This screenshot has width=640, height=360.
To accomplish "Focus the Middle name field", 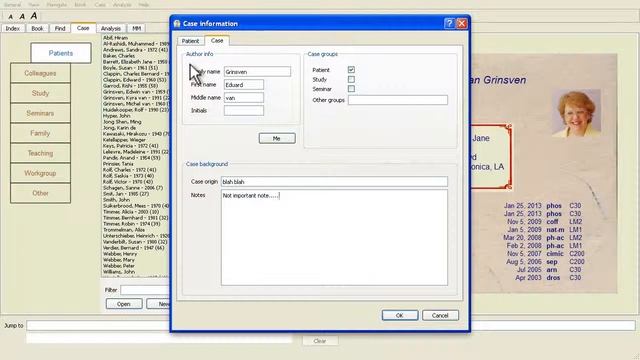I will [244, 98].
